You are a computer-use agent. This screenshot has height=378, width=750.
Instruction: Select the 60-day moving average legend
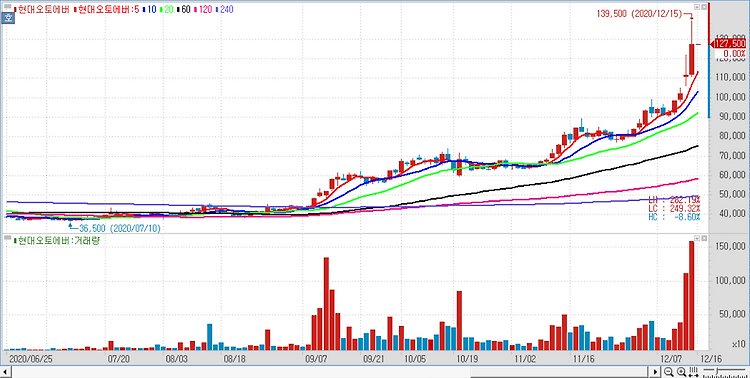pyautogui.click(x=185, y=9)
